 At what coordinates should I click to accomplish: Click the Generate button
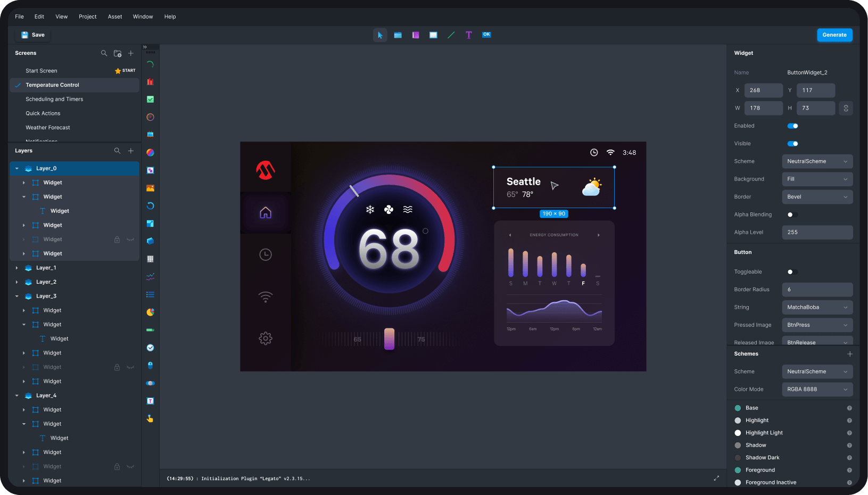(x=834, y=35)
